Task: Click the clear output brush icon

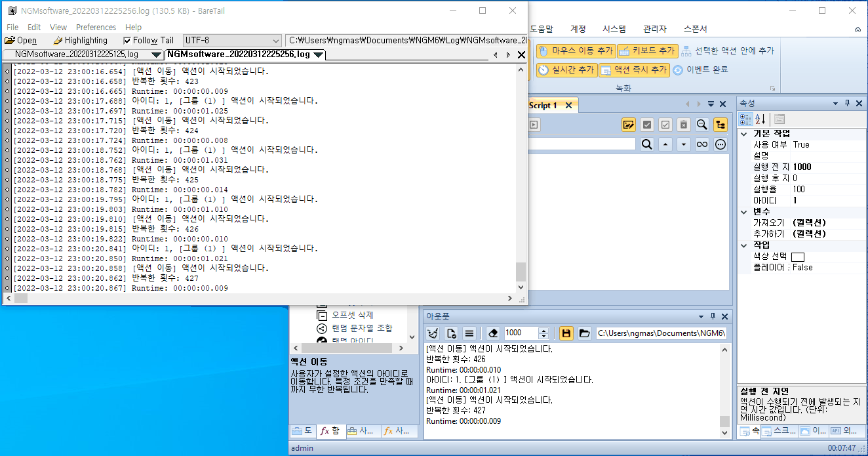Action: (x=433, y=333)
